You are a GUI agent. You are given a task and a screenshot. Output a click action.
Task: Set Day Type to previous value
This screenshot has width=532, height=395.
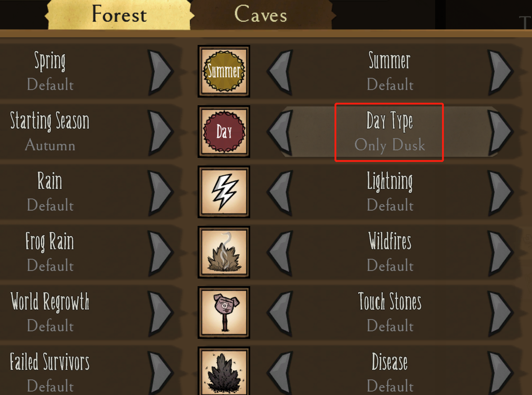coord(279,132)
